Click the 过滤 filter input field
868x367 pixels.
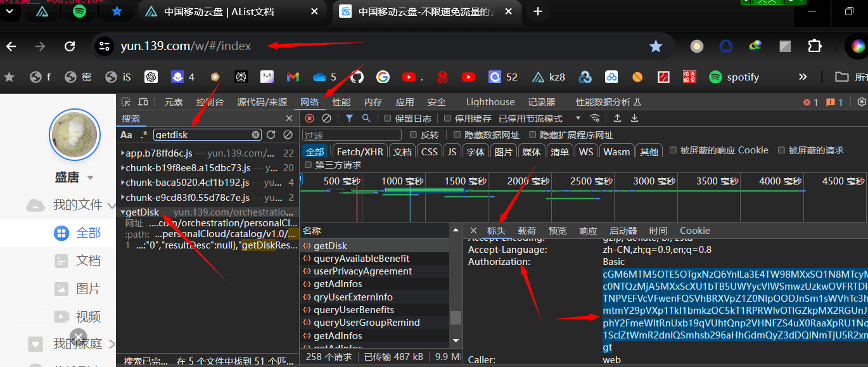click(352, 135)
